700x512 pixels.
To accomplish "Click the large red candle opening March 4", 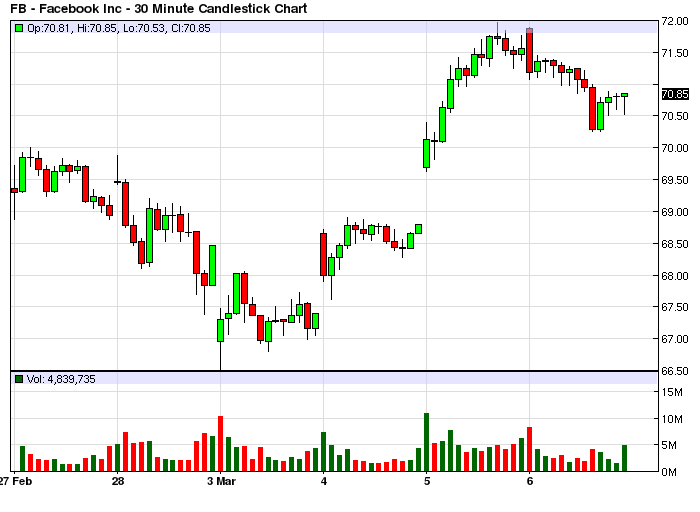I will click(323, 254).
